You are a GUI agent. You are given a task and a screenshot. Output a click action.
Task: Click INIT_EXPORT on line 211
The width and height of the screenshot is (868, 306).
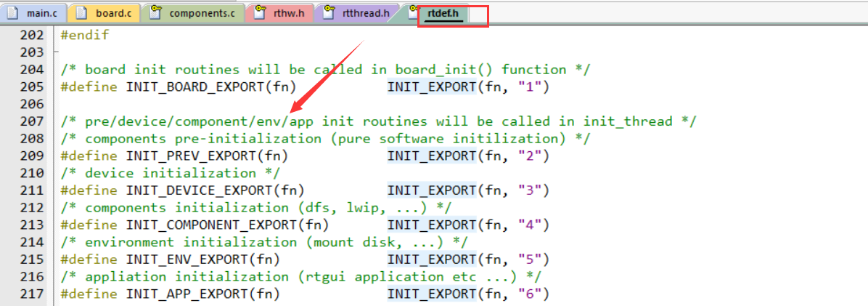[432, 190]
